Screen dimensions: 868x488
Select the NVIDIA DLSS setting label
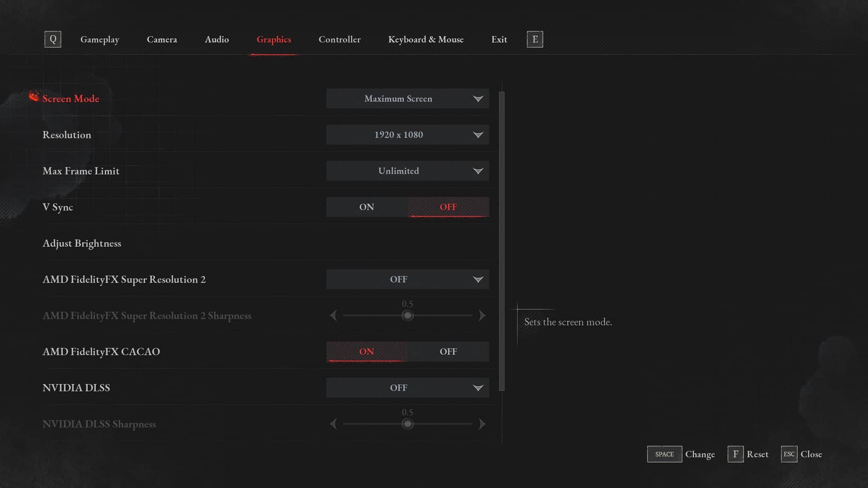click(x=76, y=388)
